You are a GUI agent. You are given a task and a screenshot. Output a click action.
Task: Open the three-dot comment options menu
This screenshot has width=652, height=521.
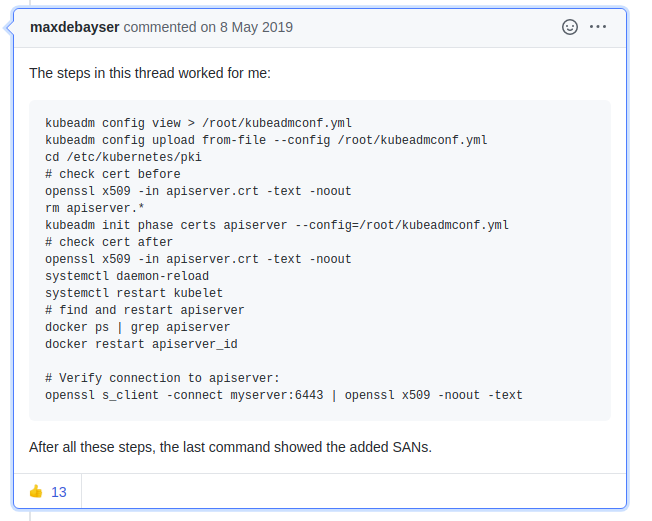tap(598, 27)
